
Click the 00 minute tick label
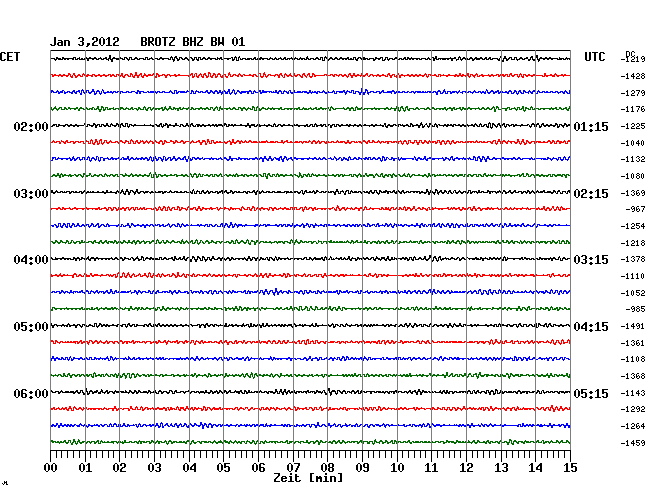[51, 467]
